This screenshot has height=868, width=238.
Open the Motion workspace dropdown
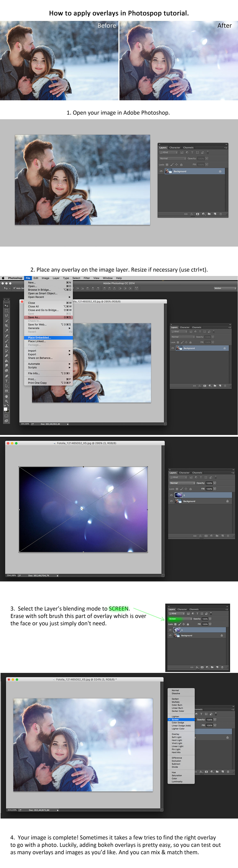pyautogui.click(x=225, y=289)
